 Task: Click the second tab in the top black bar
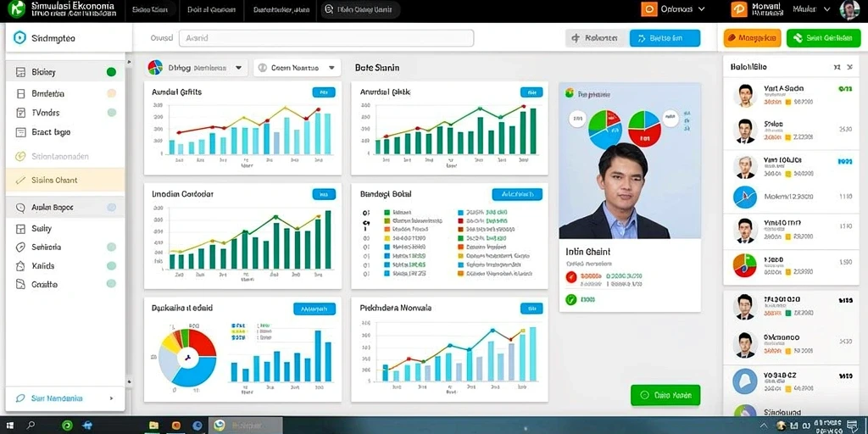(211, 9)
